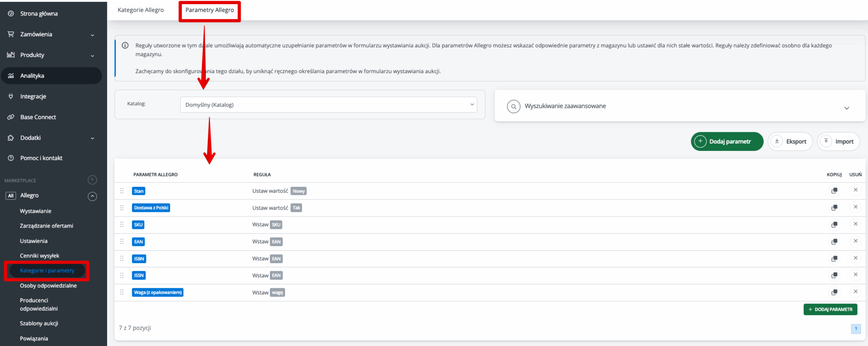The height and width of the screenshot is (346, 868).
Task: Copy the SKU parameter rule
Action: 834,225
